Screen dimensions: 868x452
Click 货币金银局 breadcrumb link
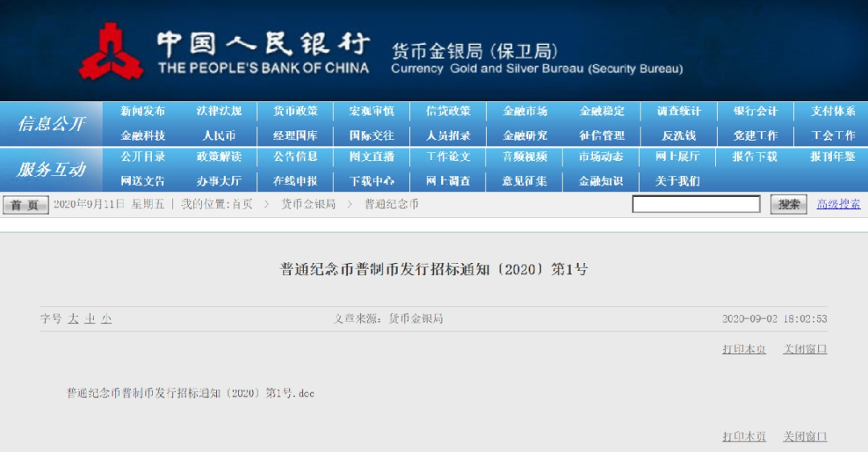309,204
